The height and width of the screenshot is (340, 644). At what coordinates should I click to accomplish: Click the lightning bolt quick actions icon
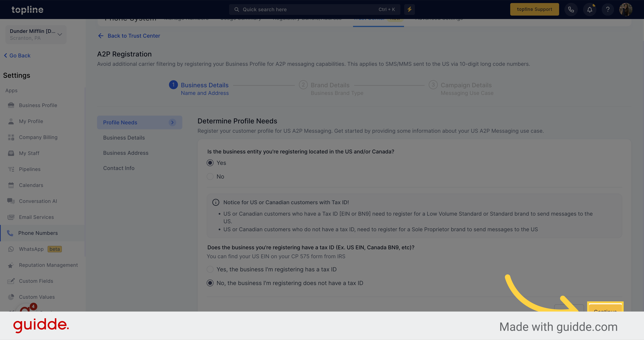click(x=409, y=9)
